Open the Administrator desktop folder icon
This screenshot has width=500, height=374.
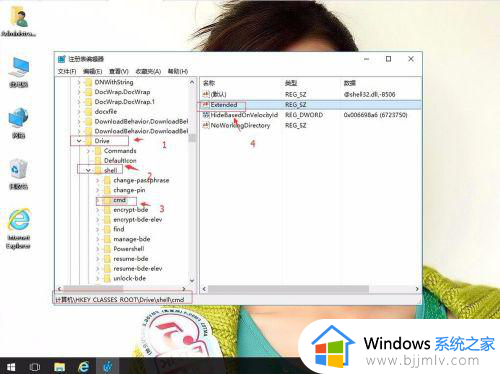(19, 21)
